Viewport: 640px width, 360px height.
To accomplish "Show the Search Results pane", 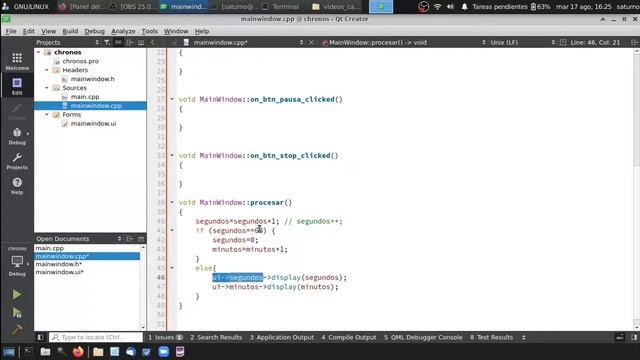I will [x=216, y=337].
